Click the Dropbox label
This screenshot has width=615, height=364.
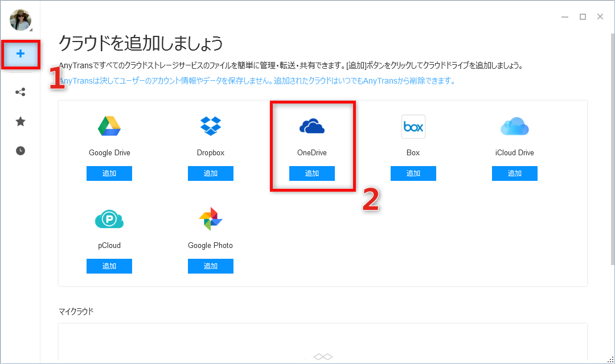211,153
